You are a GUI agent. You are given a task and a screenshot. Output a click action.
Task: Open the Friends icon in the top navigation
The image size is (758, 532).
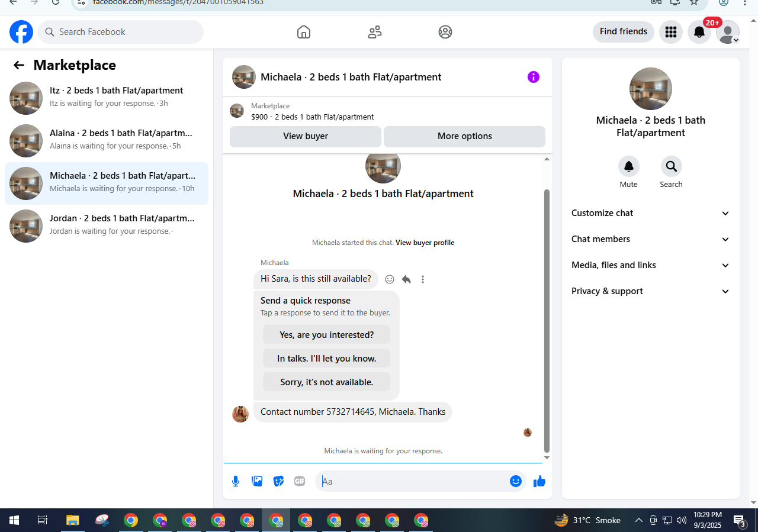pyautogui.click(x=375, y=32)
